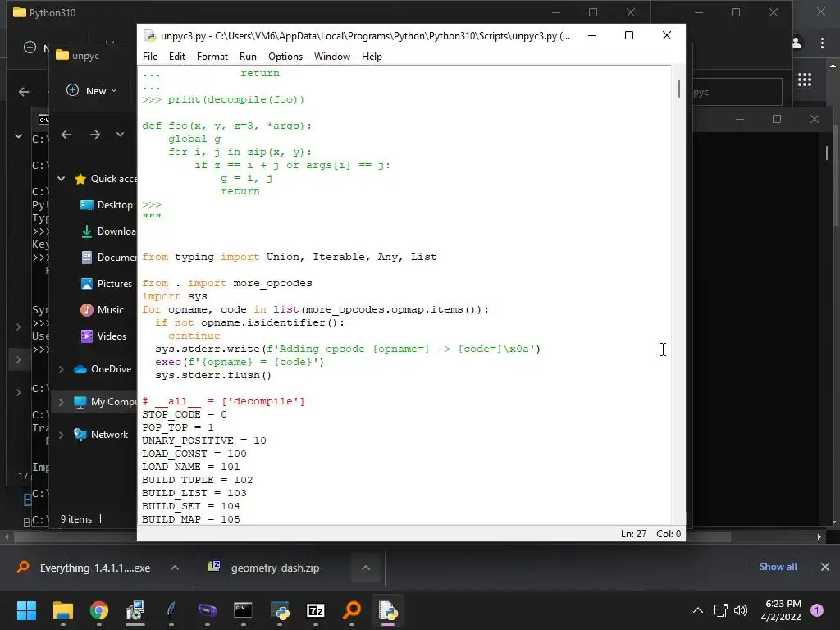Open the Edit menu in IDLE

[177, 57]
